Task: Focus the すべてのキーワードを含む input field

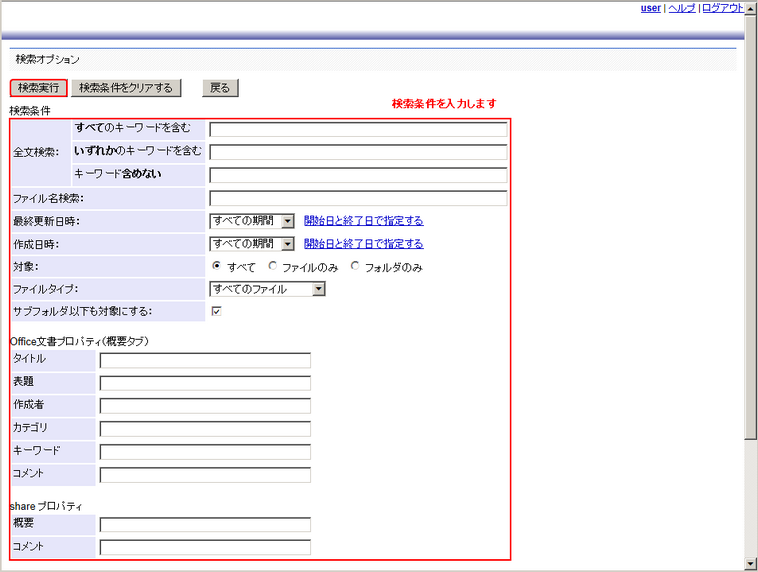Action: click(358, 129)
